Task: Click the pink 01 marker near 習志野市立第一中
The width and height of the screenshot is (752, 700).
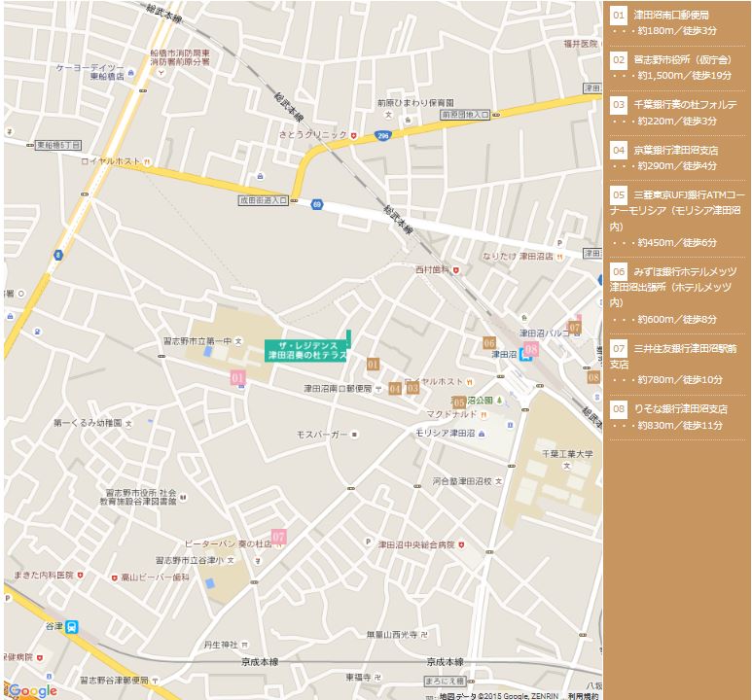Action: coord(237,377)
